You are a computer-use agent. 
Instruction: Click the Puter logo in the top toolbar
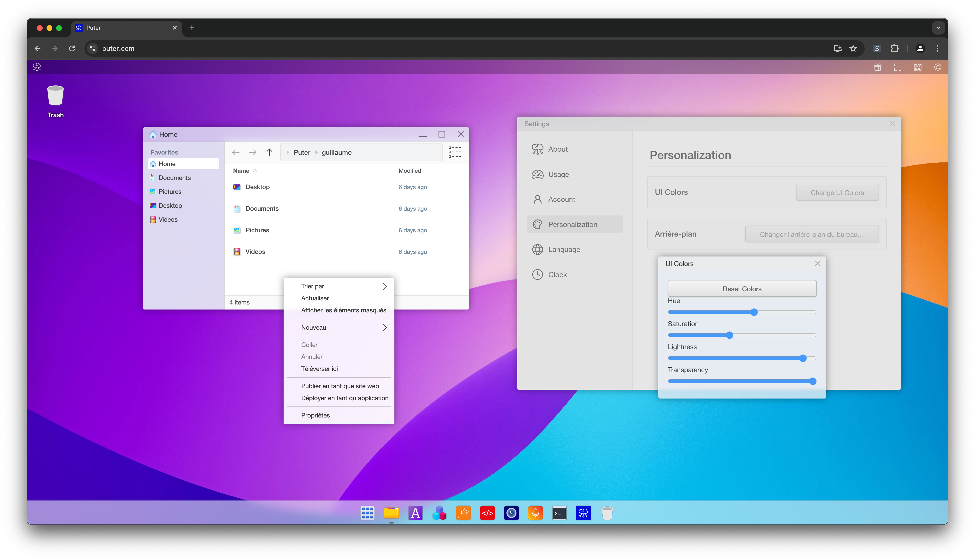pyautogui.click(x=37, y=67)
